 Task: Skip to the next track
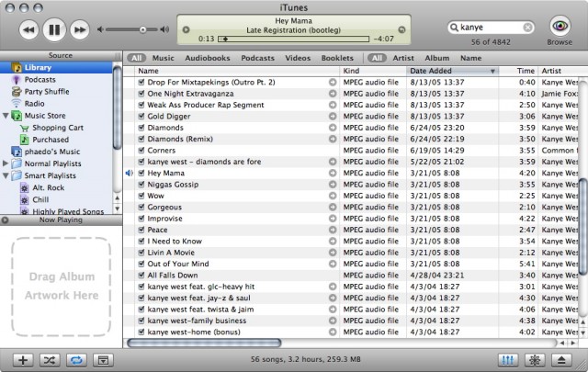click(80, 30)
